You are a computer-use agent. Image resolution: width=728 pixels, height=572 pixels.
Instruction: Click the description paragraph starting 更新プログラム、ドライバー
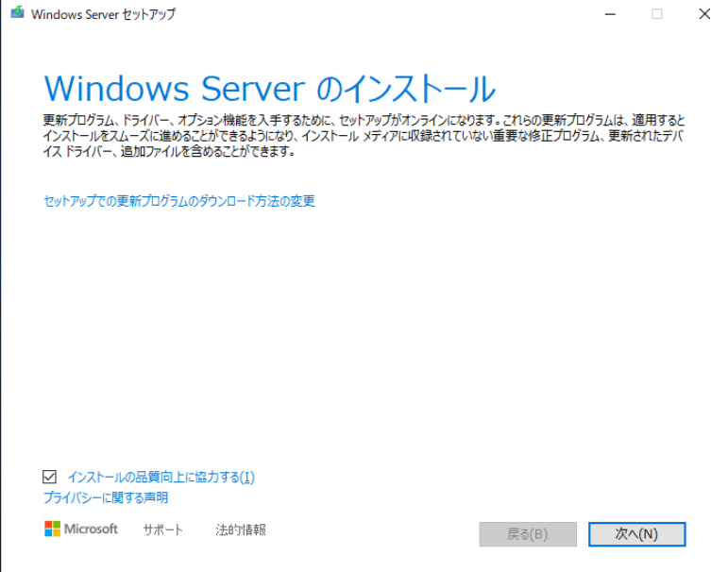point(364,136)
